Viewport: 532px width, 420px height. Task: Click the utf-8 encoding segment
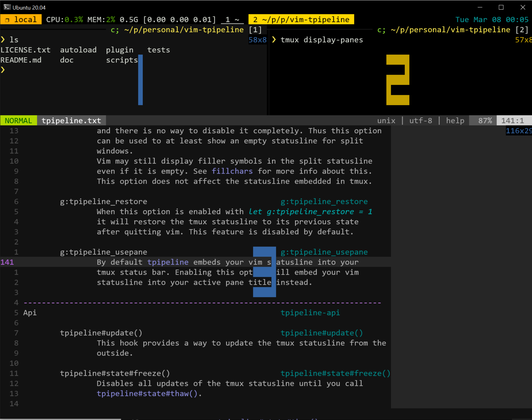click(420, 120)
